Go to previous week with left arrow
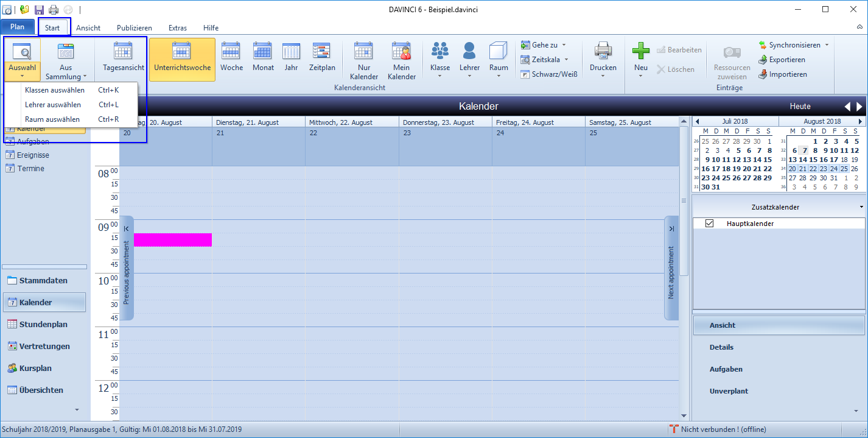The width and height of the screenshot is (868, 438). (847, 106)
